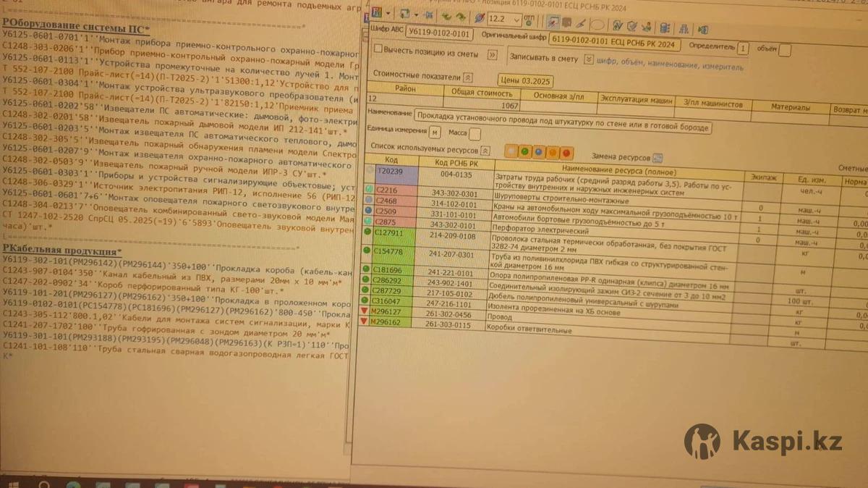Image resolution: width=868 pixels, height=488 pixels.
Task: Click the green circle beside code C154778
Action: click(366, 249)
